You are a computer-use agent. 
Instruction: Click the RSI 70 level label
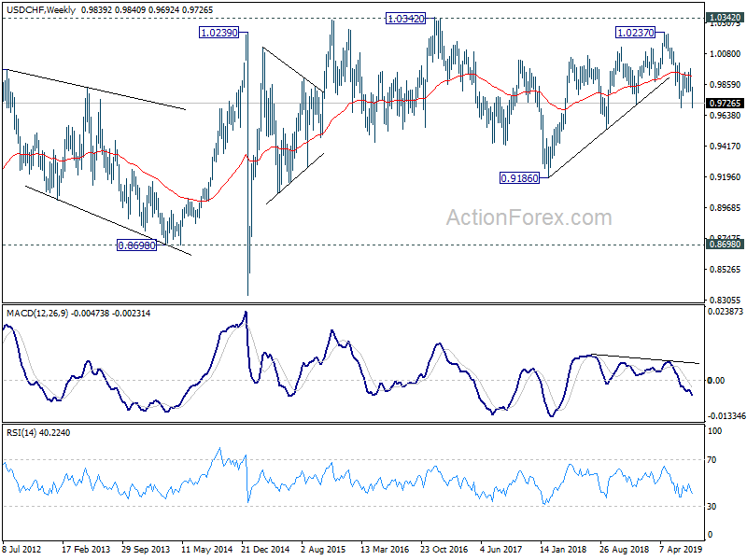712,460
